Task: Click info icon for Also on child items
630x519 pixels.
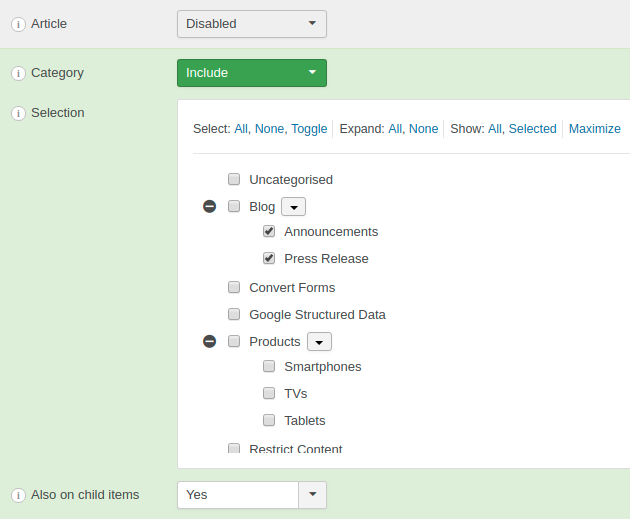Action: point(18,495)
